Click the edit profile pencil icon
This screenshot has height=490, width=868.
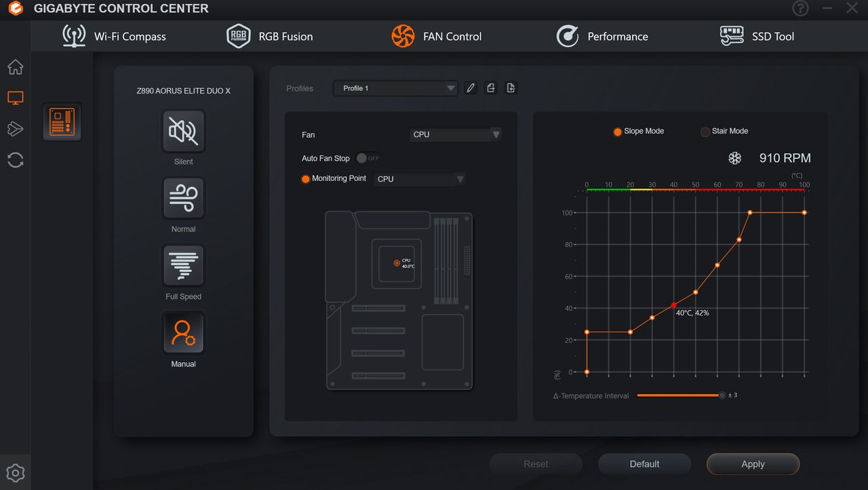tap(471, 88)
